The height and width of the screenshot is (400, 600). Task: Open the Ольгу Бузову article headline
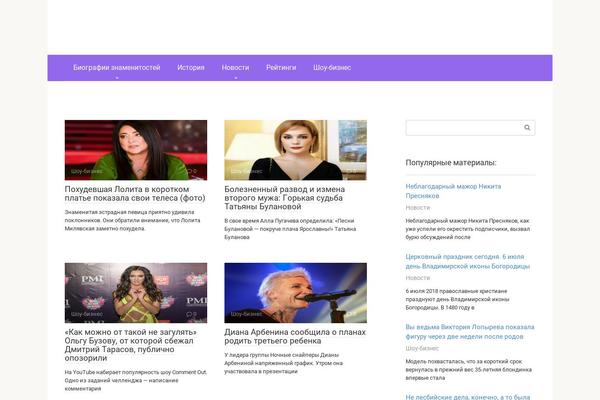tap(130, 345)
